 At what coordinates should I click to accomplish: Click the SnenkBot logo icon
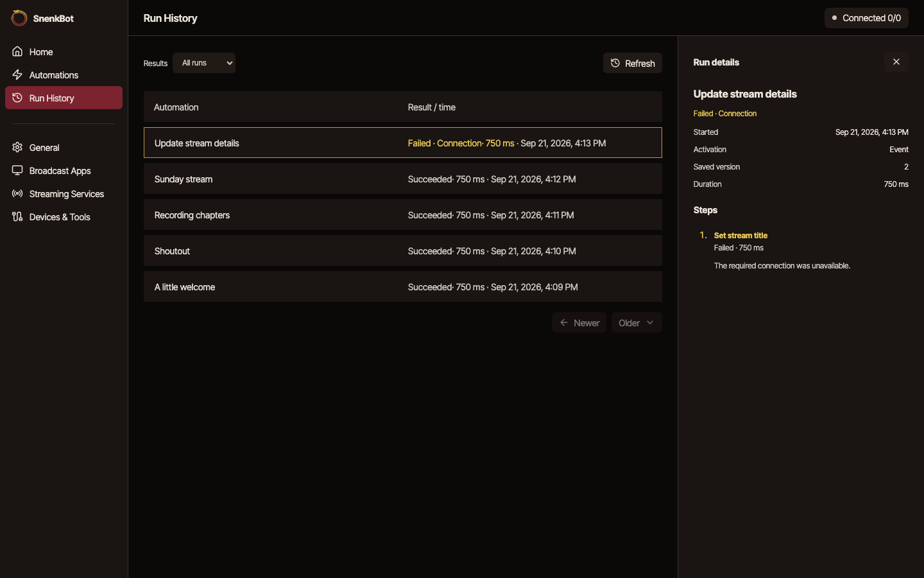[x=19, y=18]
